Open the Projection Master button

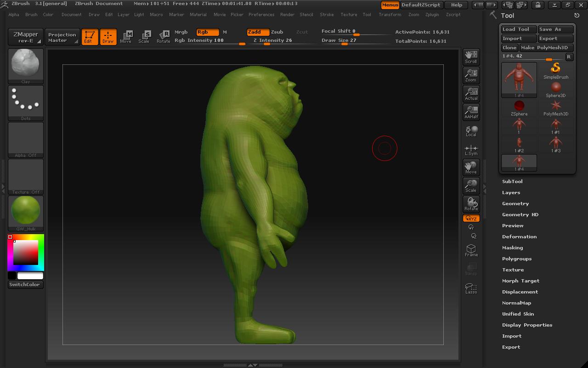coord(62,37)
